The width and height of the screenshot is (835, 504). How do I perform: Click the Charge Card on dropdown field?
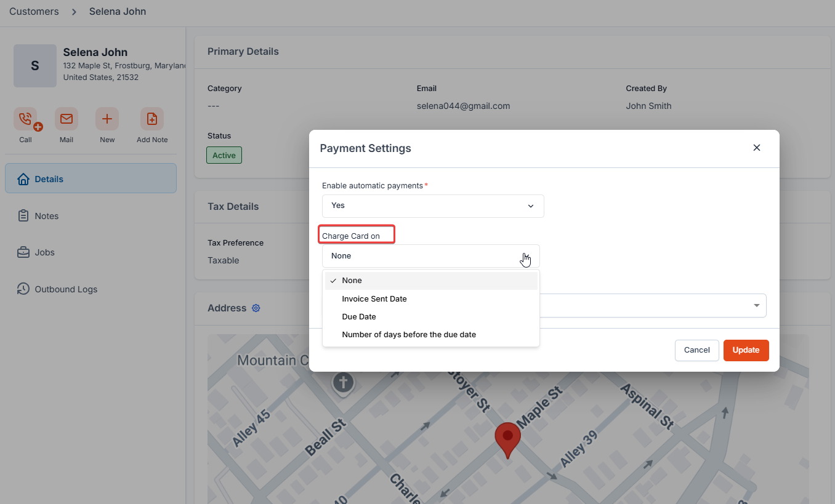point(431,255)
